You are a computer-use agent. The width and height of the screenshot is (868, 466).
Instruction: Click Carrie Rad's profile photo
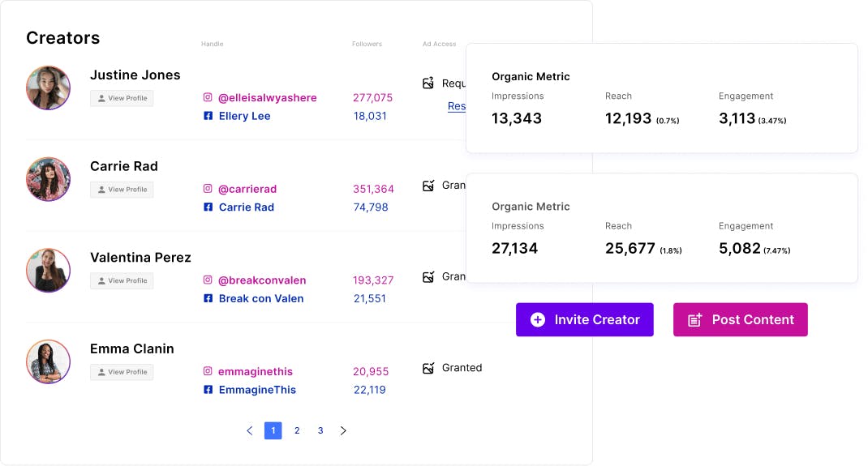point(48,179)
